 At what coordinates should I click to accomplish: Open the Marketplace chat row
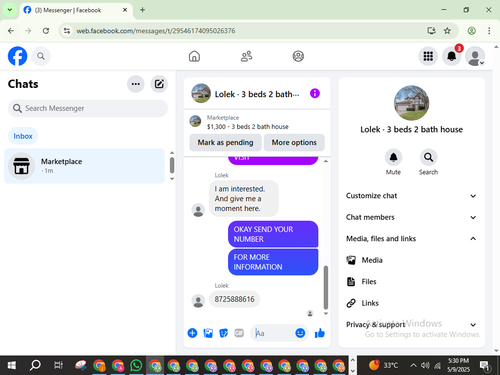pos(84,166)
